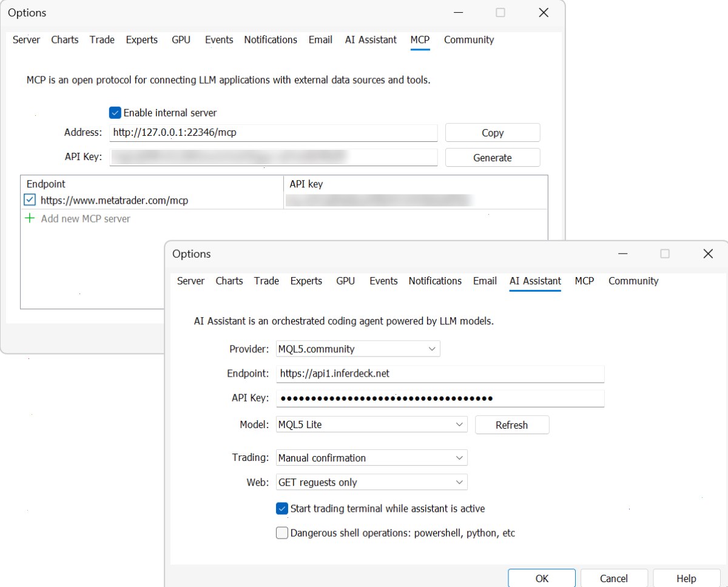The height and width of the screenshot is (587, 728).
Task: Close the MCP Options window
Action: tap(544, 13)
